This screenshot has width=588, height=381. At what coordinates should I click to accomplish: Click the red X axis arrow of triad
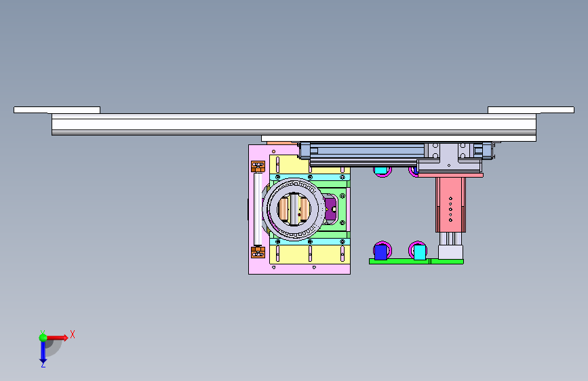point(57,338)
